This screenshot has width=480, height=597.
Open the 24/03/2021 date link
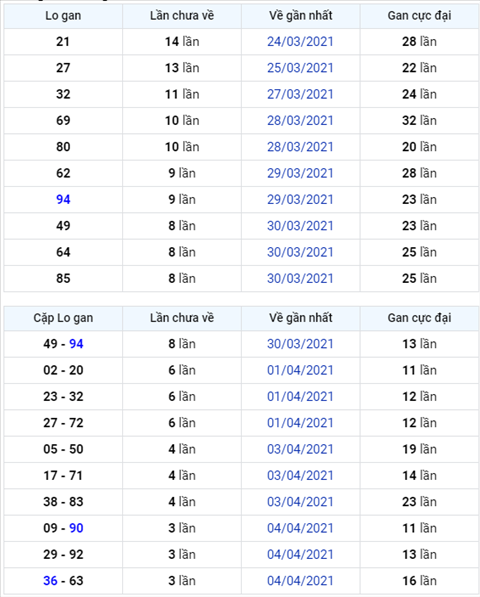[x=300, y=42]
